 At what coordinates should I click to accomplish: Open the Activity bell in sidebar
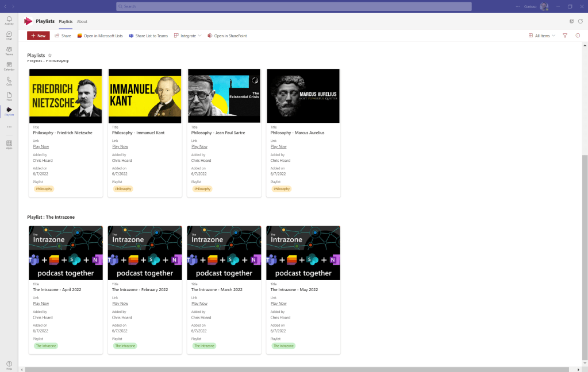[x=9, y=20]
